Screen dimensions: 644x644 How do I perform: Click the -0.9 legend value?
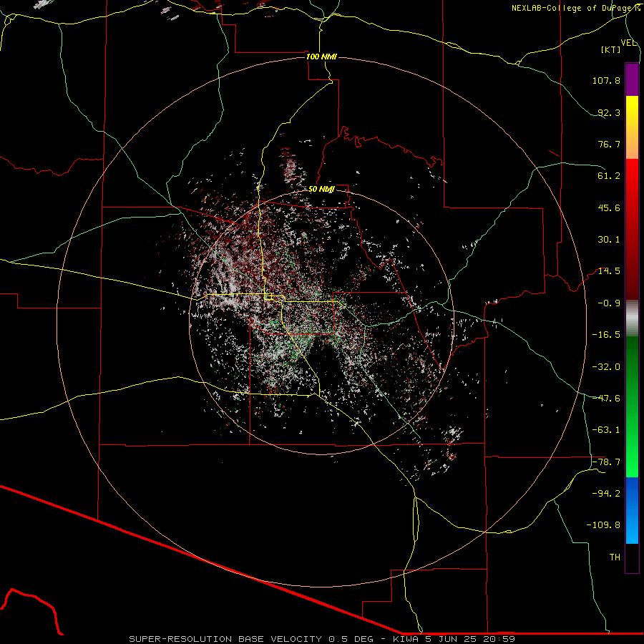click(x=609, y=303)
